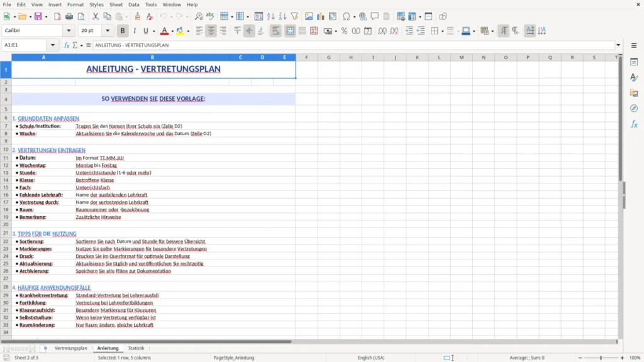Image resolution: width=644 pixels, height=362 pixels.
Task: Click the Copy icon
Action: [107, 16]
